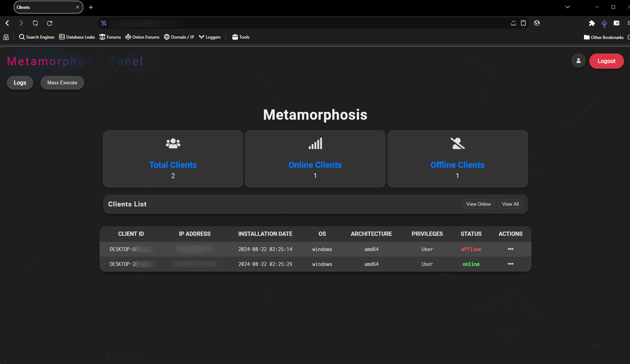Click the Online Clients signal bars icon
The image size is (630, 364).
pos(315,143)
